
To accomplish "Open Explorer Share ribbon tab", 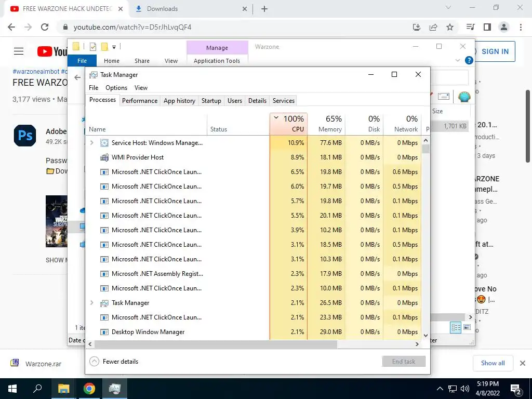I will (142, 61).
